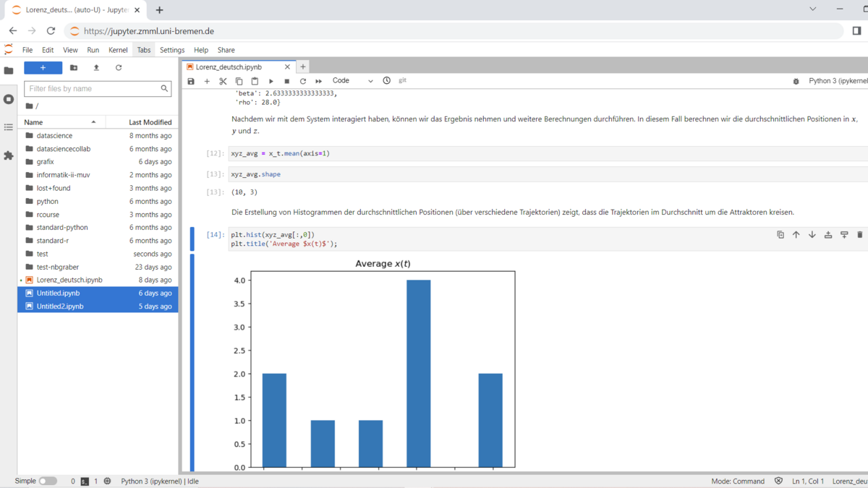This screenshot has width=868, height=488.
Task: Open the file browser sidebar panel
Action: coord(9,71)
